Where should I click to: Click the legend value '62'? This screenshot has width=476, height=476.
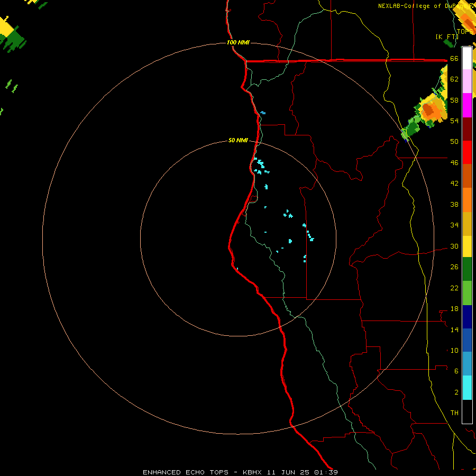point(454,79)
